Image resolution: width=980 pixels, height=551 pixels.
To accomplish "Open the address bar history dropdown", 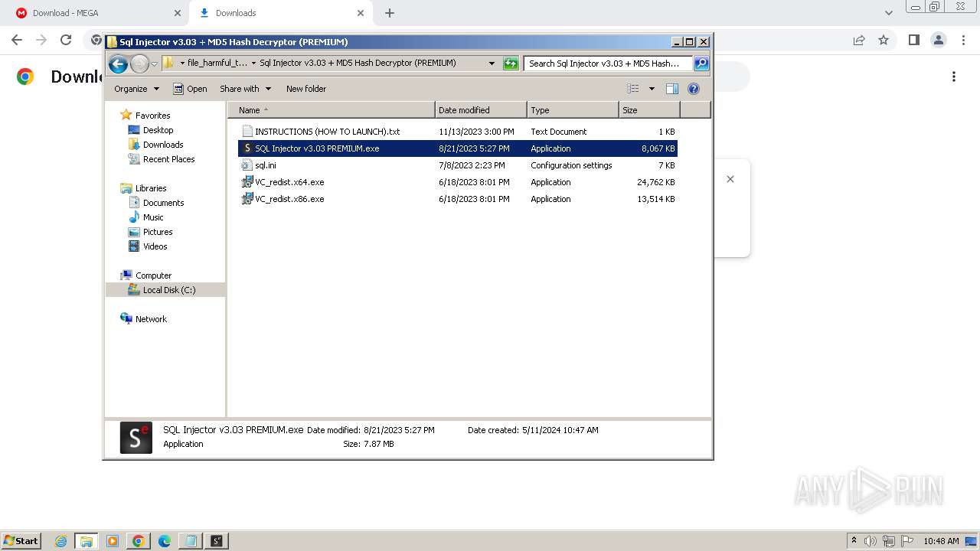I will tap(492, 64).
